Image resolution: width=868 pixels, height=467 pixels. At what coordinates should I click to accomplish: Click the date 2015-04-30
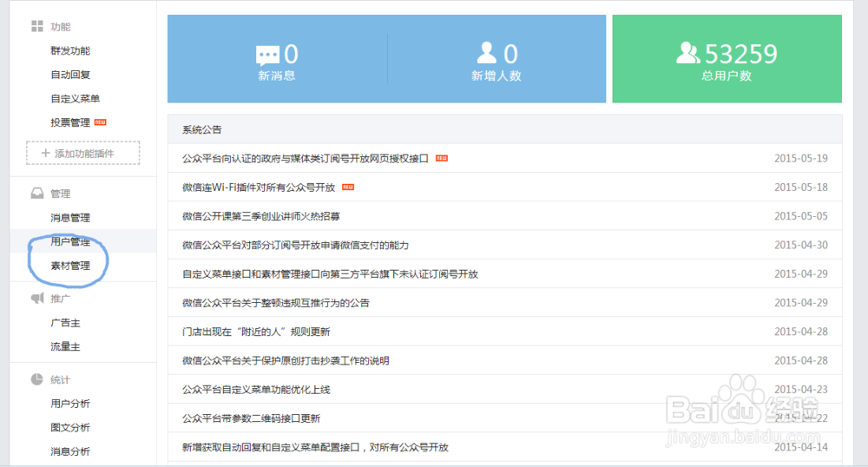coord(801,245)
